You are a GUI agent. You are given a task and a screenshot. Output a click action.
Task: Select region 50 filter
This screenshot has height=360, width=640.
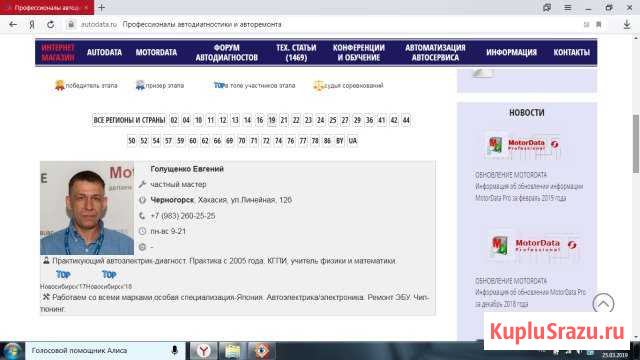pyautogui.click(x=131, y=140)
